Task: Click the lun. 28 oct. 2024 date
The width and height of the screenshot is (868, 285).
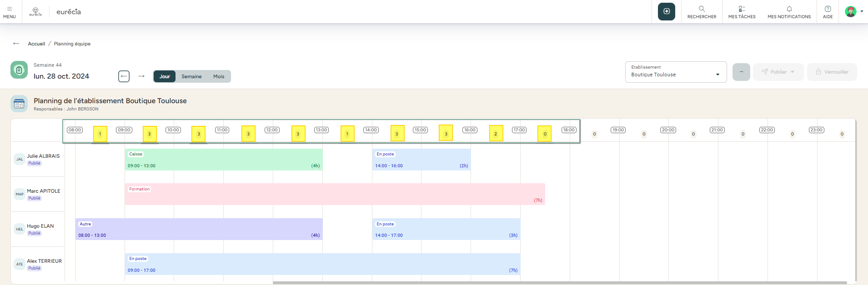Action: [61, 76]
